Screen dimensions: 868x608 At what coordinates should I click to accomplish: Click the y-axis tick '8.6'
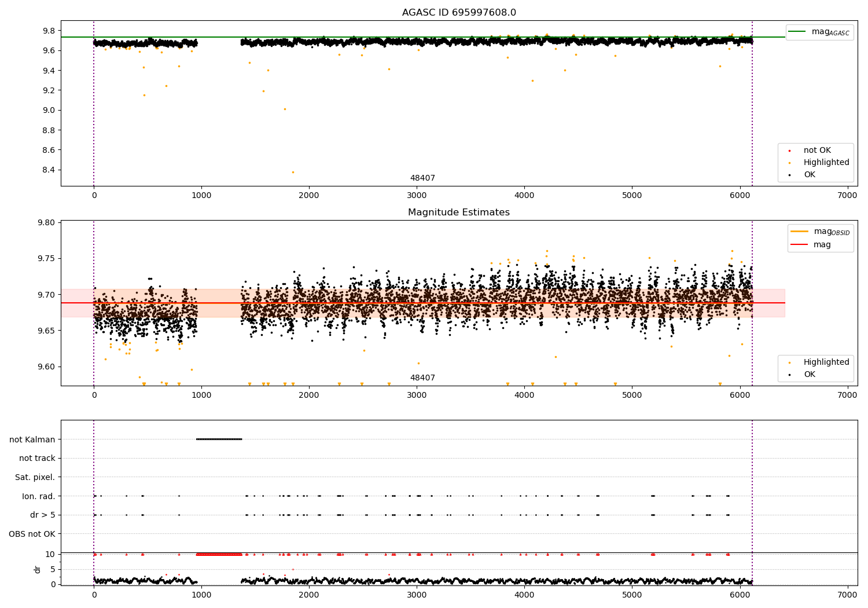(49, 150)
